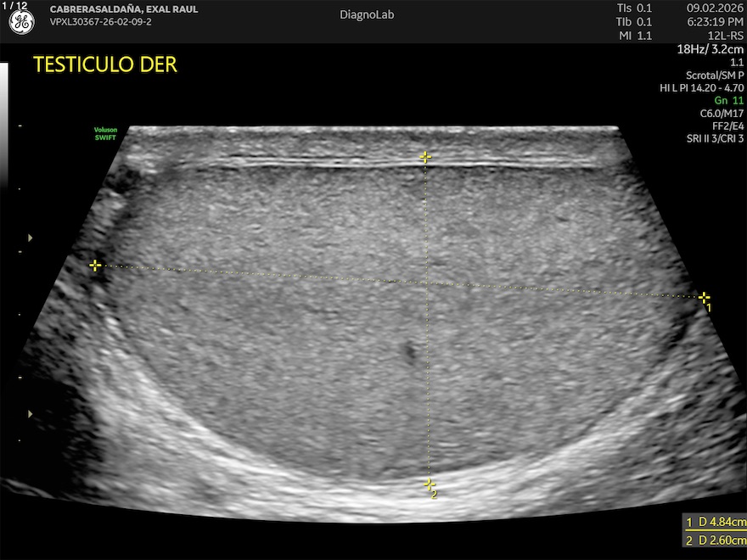Image resolution: width=747 pixels, height=560 pixels.
Task: Click the uppermost focal zone triangle marker
Action: pyautogui.click(x=31, y=238)
